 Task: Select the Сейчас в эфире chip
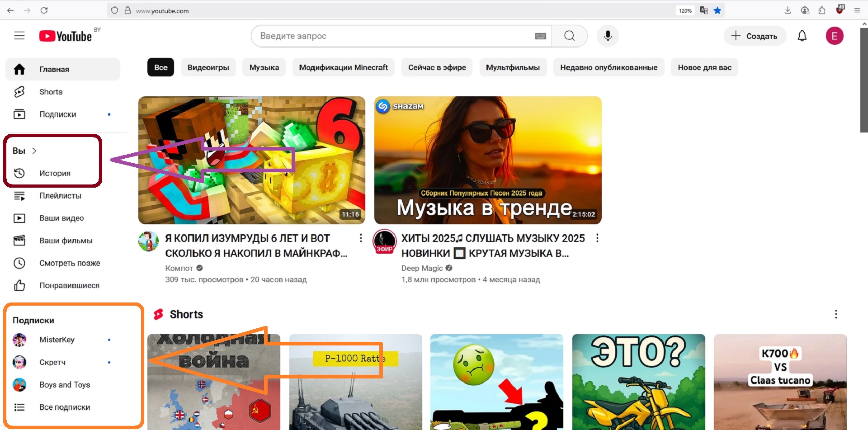[x=437, y=67]
